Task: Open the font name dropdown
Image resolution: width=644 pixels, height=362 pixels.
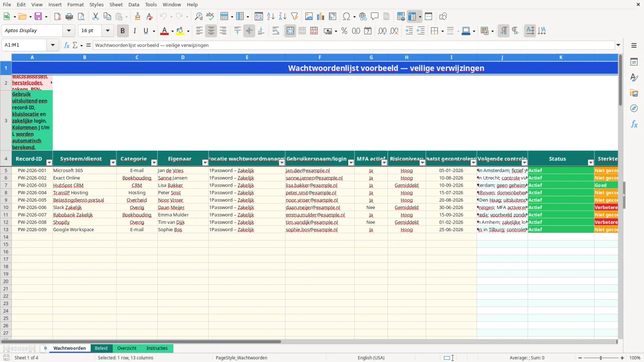Action: [x=69, y=31]
